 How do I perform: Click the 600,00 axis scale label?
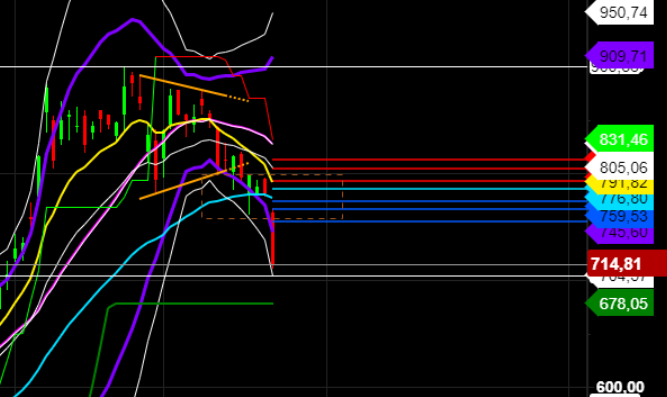click(x=620, y=387)
